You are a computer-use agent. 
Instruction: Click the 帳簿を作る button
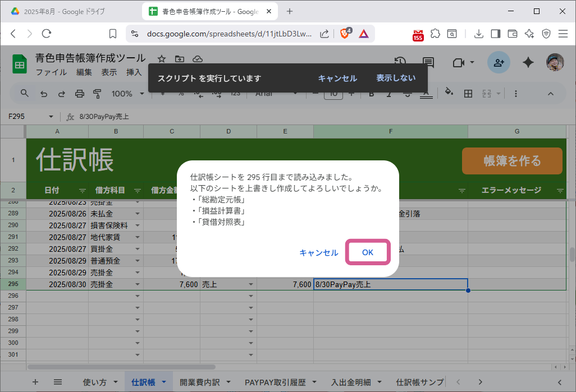coord(511,160)
